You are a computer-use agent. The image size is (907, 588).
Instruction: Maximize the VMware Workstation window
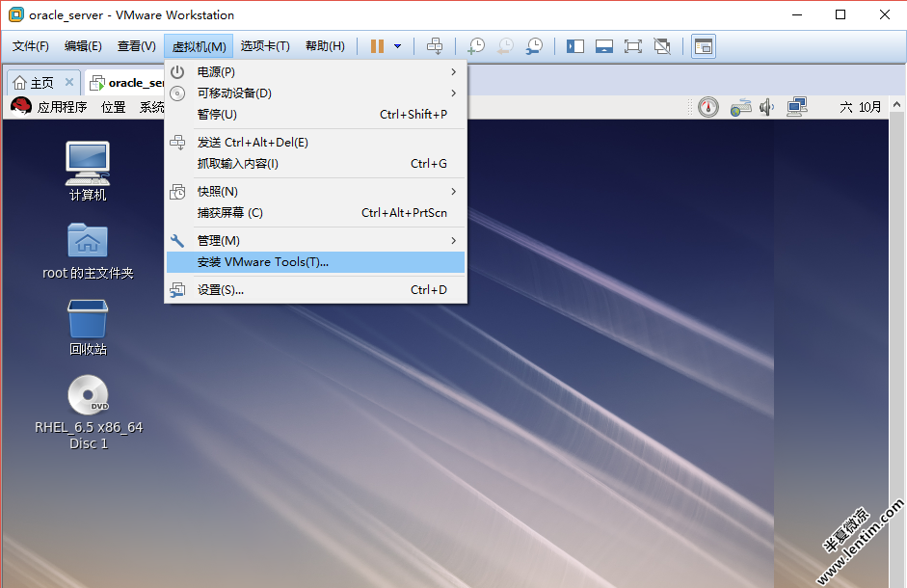coord(840,15)
